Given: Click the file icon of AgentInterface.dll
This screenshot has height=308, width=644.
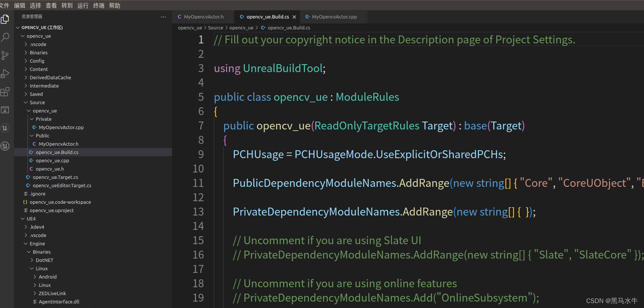Looking at the screenshot, I should (35, 302).
